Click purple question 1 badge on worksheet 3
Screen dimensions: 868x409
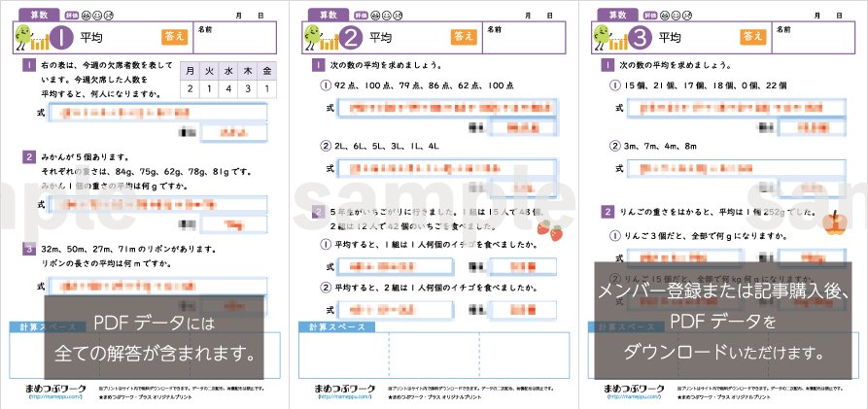point(608,66)
